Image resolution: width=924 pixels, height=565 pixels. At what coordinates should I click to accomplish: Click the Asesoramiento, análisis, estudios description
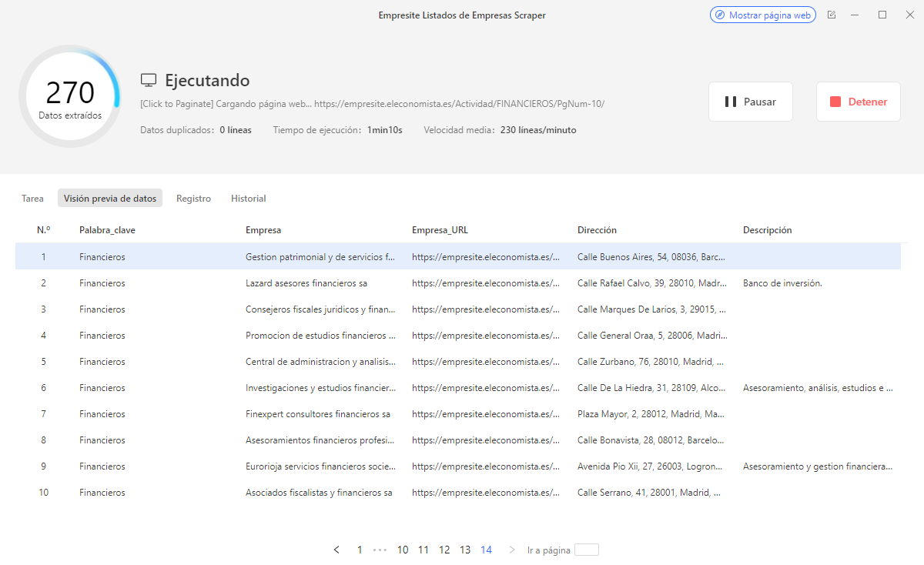[x=818, y=388]
